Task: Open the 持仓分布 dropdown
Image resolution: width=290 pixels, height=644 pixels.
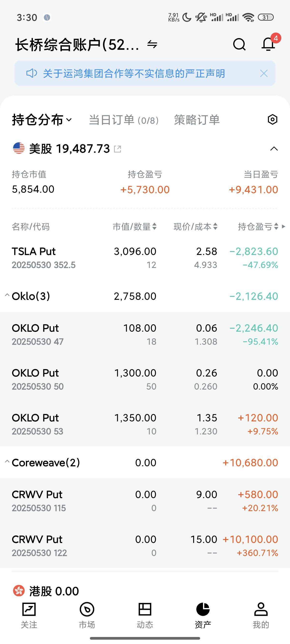Action: click(x=42, y=120)
